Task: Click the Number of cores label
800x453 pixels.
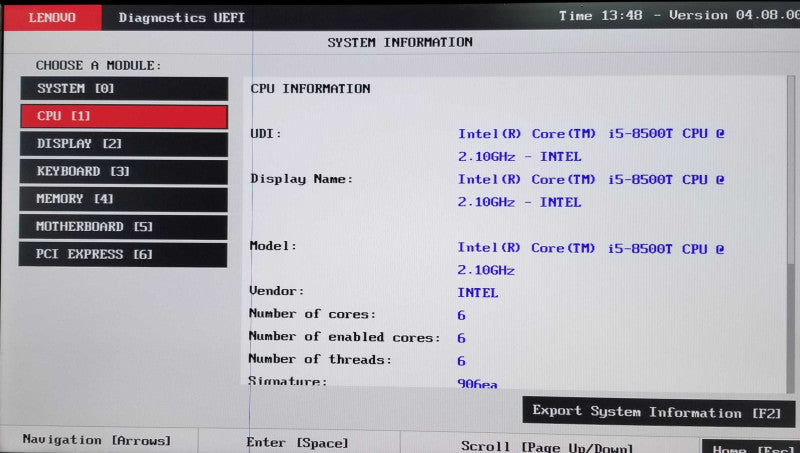Action: (x=312, y=314)
